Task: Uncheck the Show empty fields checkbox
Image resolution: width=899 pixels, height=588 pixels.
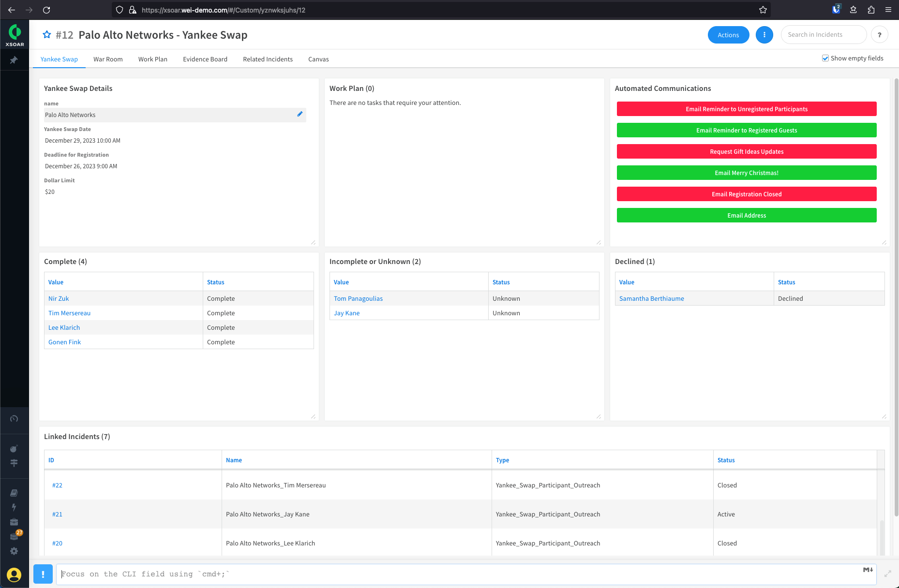Action: pos(825,58)
